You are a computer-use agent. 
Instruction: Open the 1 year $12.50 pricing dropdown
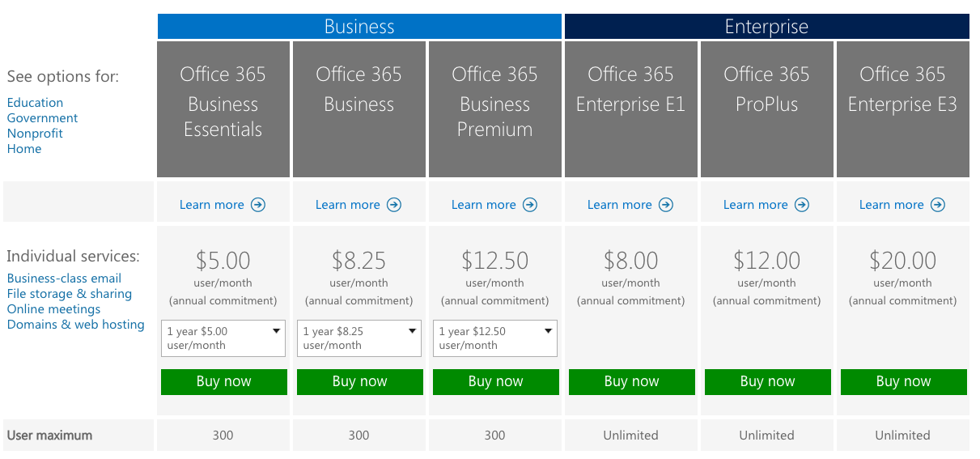coord(495,338)
